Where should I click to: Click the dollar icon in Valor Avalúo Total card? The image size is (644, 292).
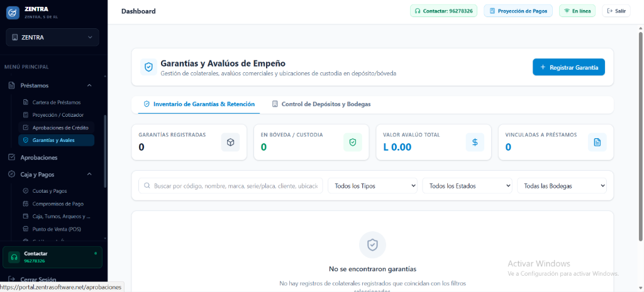click(475, 143)
